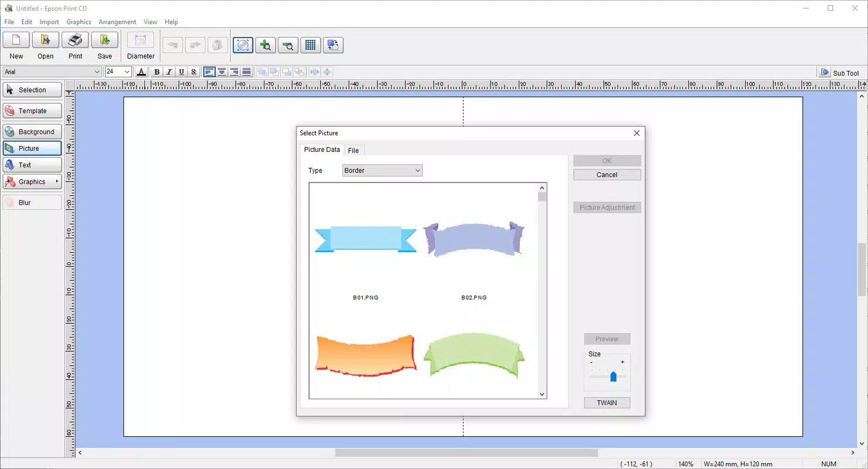Open the Graphics tool flyout
Viewport: 868px width, 469px height.
click(x=32, y=182)
